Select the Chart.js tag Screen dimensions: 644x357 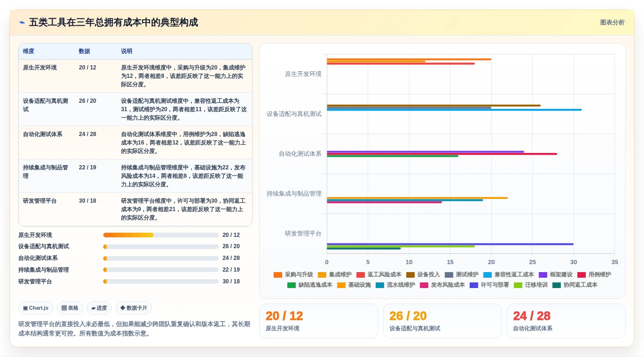tap(36, 308)
